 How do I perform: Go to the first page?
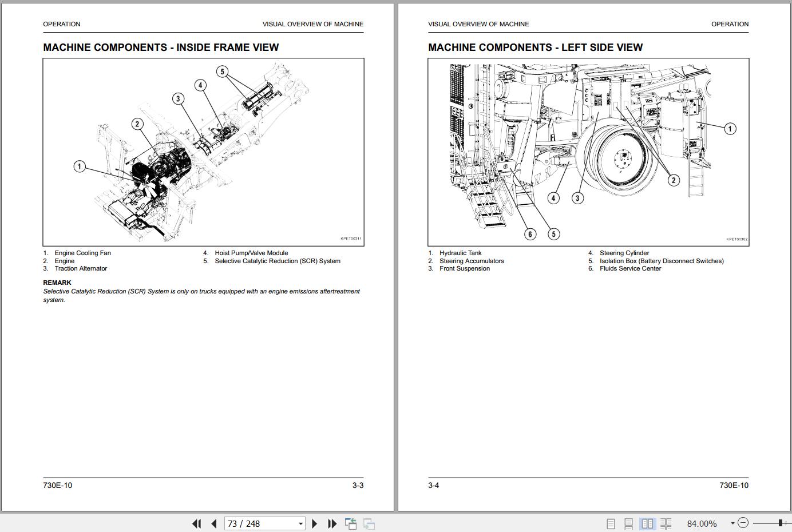pos(196,523)
